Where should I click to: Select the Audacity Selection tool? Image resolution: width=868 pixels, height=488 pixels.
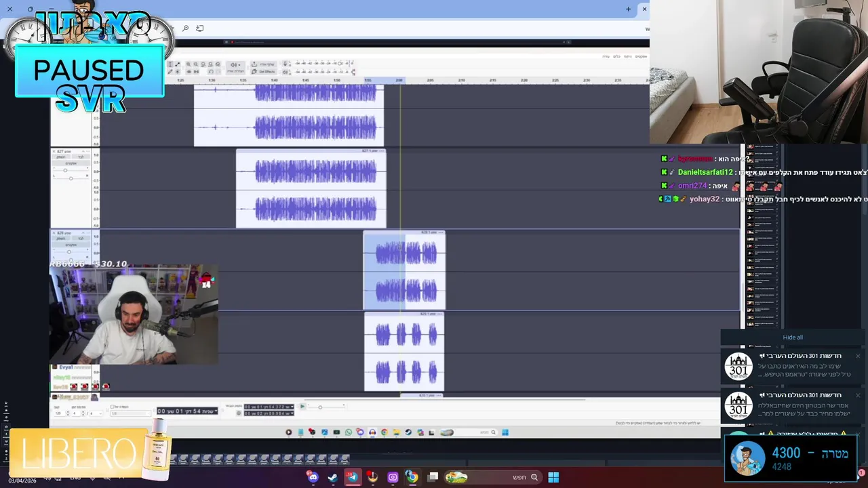tap(170, 64)
